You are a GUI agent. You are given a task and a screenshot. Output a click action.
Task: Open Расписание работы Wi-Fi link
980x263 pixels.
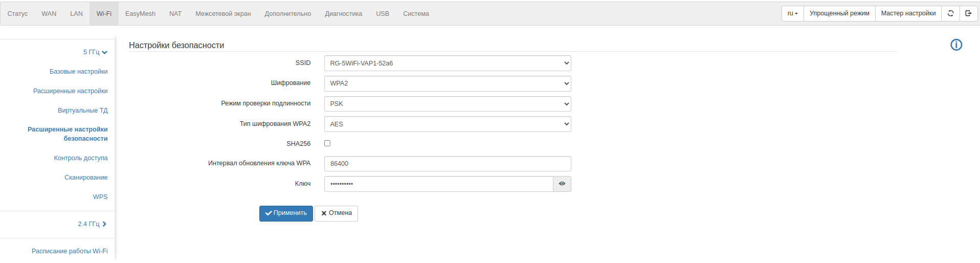pos(70,251)
